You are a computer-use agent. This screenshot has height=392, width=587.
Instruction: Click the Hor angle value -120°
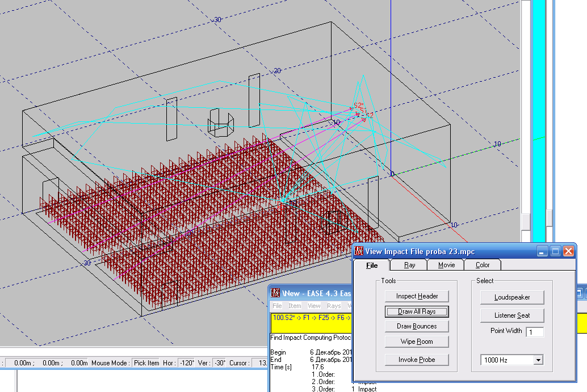tap(187, 363)
